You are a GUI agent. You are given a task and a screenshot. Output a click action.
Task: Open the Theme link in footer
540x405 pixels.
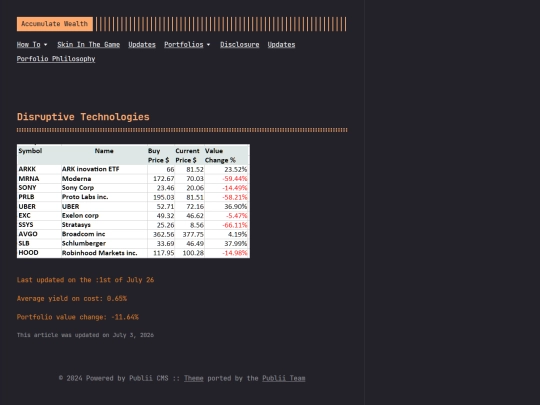coord(194,378)
